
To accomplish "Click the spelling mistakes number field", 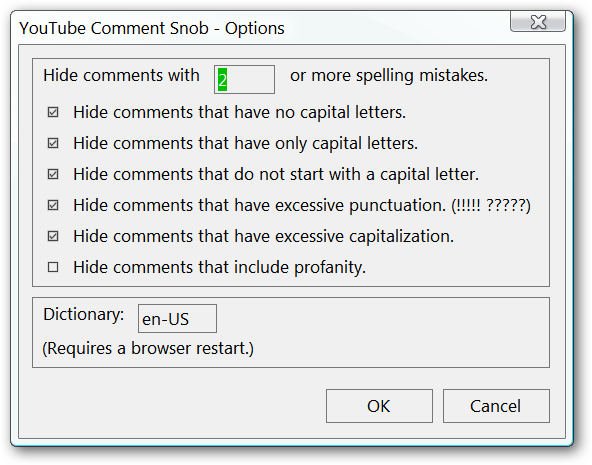I will point(244,79).
